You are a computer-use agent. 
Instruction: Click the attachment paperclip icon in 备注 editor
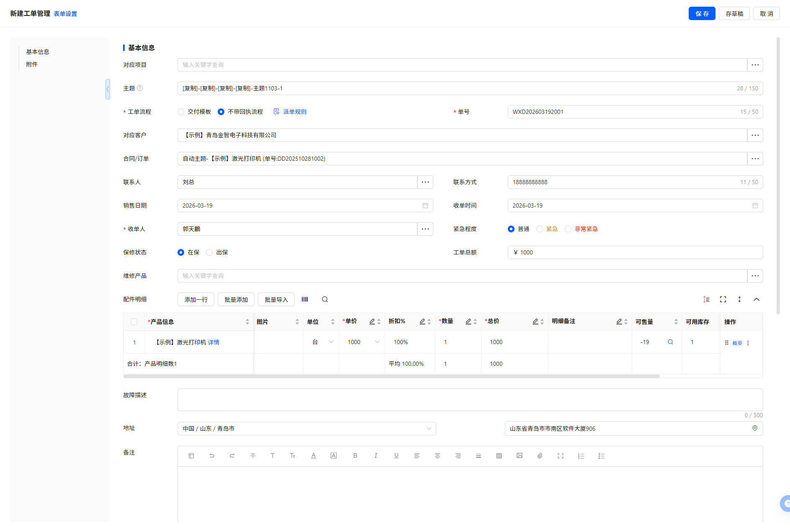540,456
